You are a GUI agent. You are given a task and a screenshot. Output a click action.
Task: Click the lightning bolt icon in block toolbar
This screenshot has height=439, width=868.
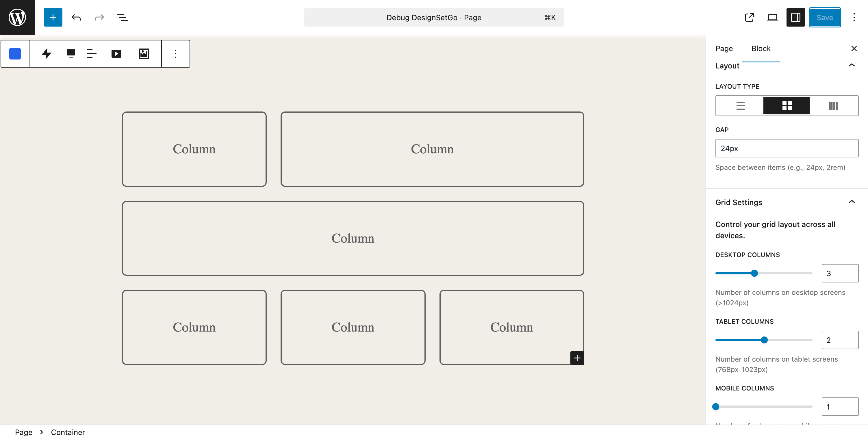47,53
